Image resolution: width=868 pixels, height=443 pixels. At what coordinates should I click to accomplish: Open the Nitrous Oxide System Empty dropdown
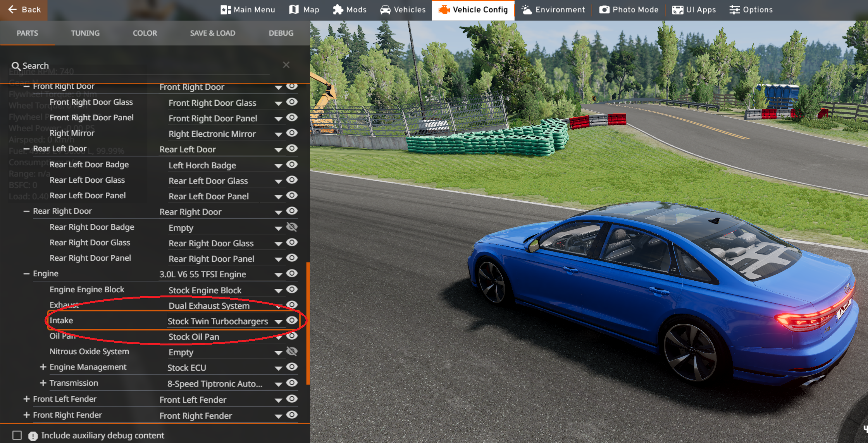[x=278, y=353]
